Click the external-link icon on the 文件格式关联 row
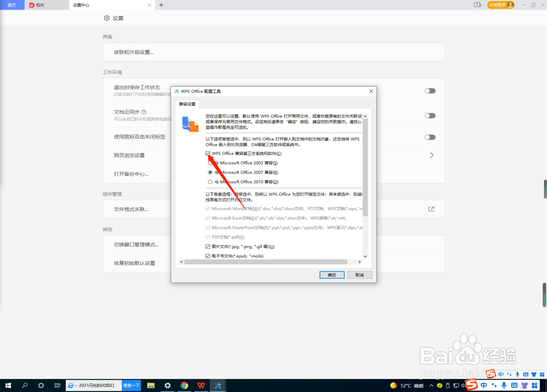Screen dimensions: 547x392 click(x=431, y=209)
